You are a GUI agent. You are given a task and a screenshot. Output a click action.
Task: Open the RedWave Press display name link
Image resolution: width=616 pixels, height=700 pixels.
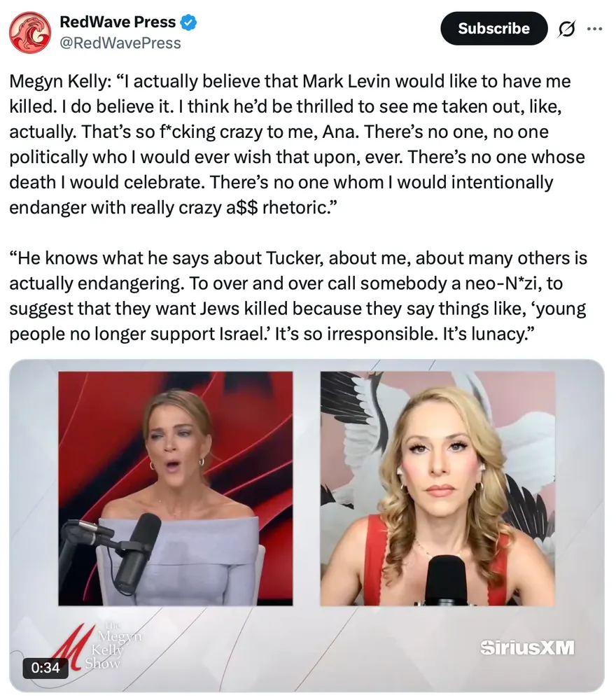(118, 22)
